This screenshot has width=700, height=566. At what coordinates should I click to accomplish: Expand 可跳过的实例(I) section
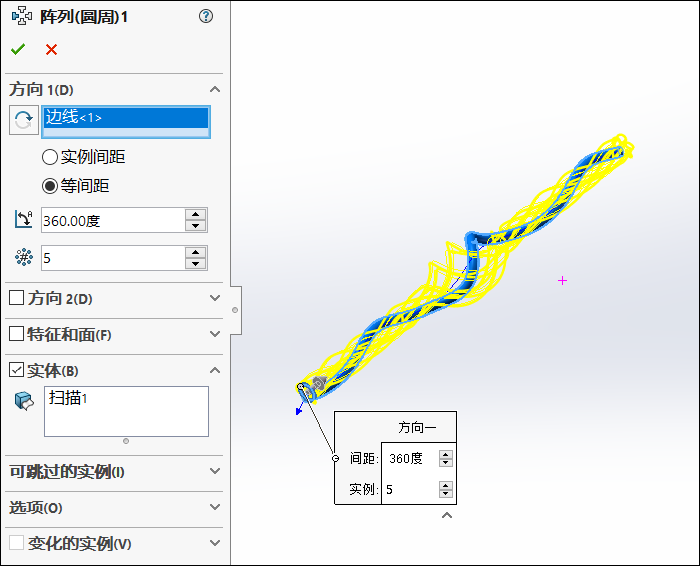tap(215, 471)
